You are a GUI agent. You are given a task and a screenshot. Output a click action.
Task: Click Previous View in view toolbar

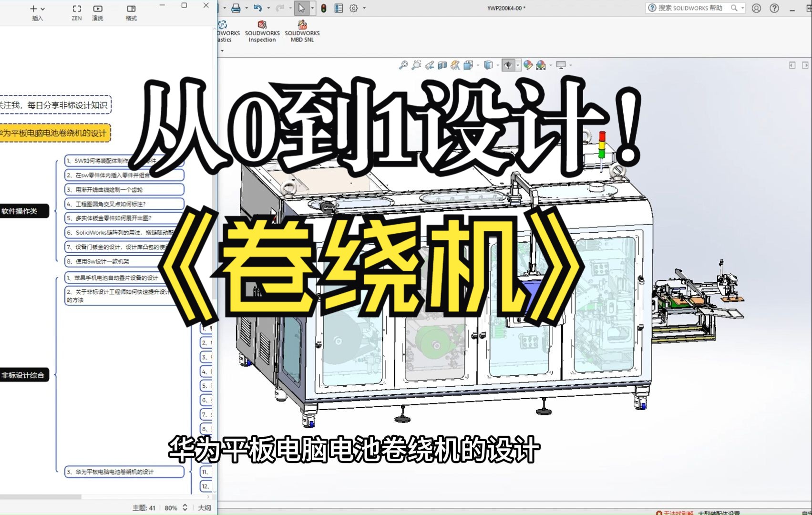430,65
